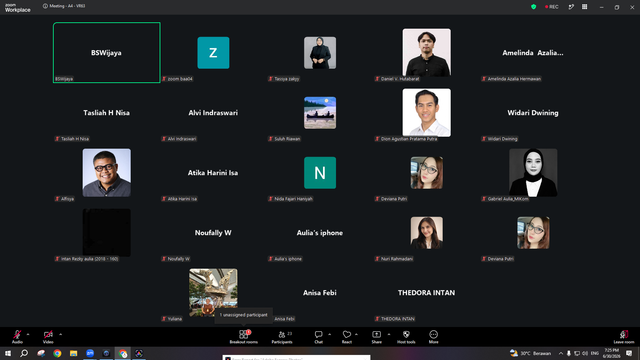Viewport: 640px width, 360px height.
Task: Click the ENG language indicator
Action: click(x=595, y=353)
